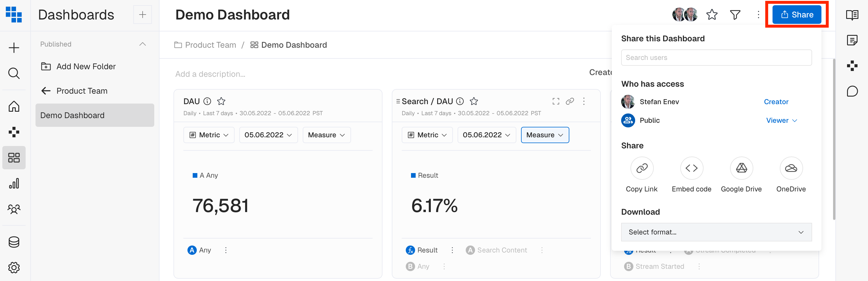Click Embed code share option
The image size is (868, 281).
(691, 175)
